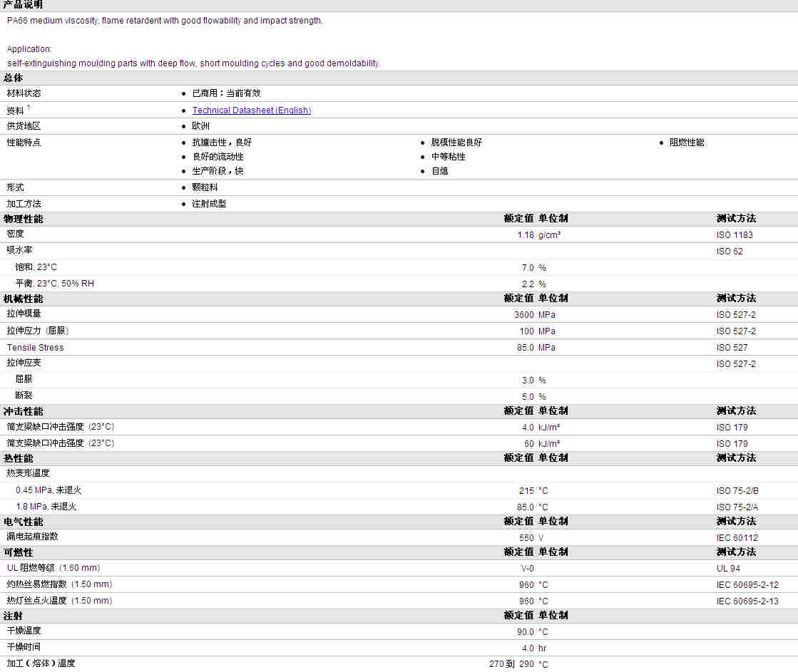Viewport: 798px width, 672px height.
Task: Click the footnote superscript beside 资料
Action: [x=29, y=108]
